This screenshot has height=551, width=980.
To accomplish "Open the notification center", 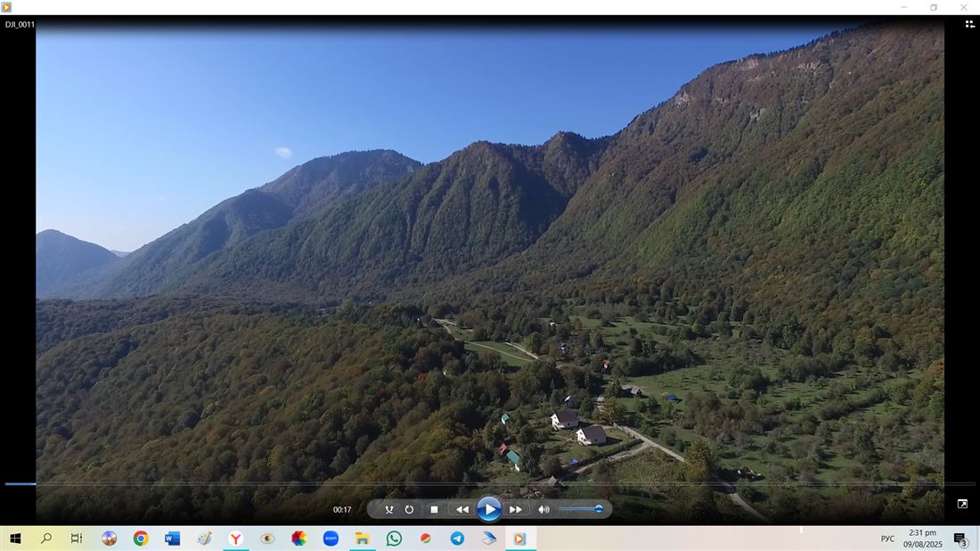I will (x=960, y=539).
